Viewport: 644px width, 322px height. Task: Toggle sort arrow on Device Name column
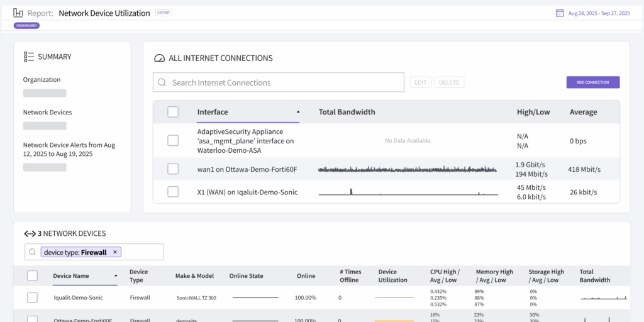(116, 275)
